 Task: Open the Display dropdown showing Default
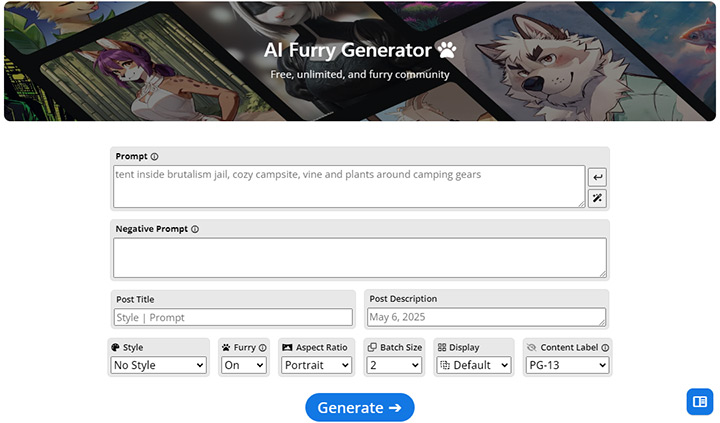[x=474, y=366]
